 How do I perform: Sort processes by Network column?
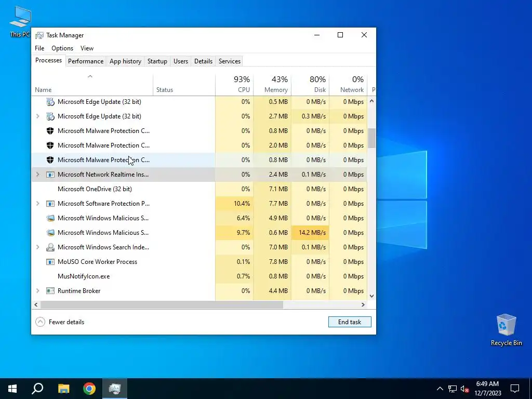click(x=349, y=85)
